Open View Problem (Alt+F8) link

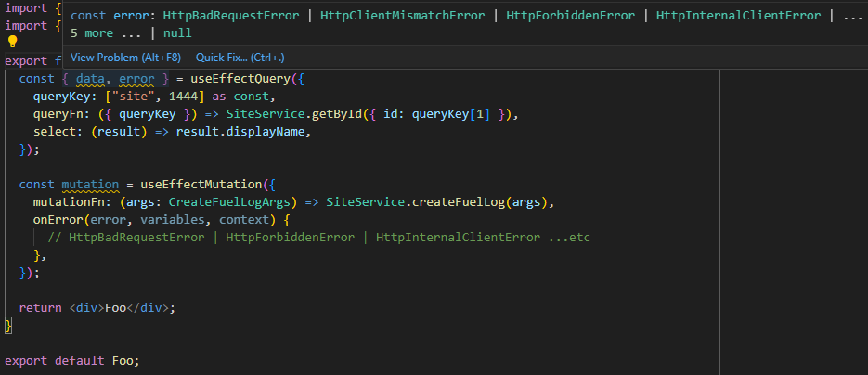[125, 58]
